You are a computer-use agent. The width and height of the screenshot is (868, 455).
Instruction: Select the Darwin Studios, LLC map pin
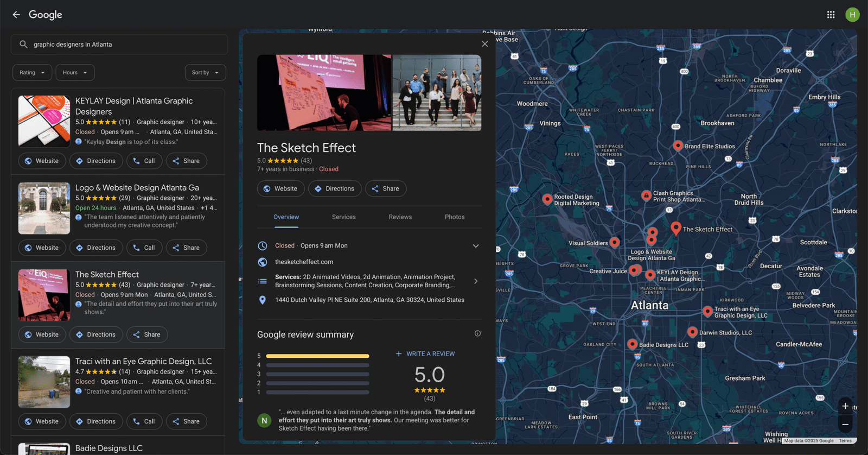click(x=692, y=332)
